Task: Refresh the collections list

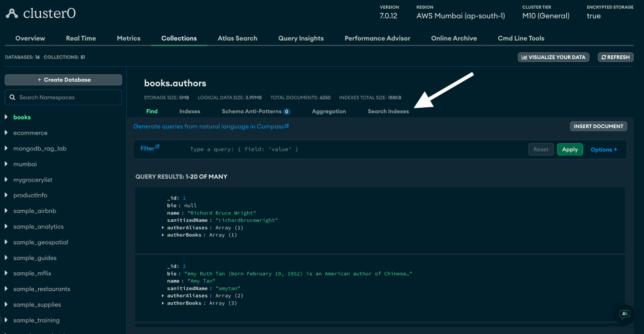Action: [x=615, y=57]
